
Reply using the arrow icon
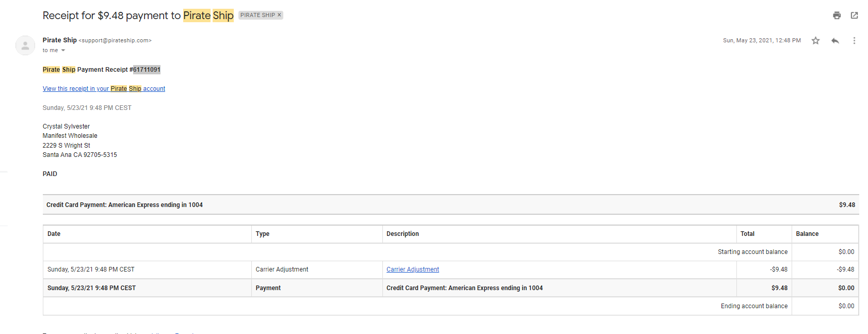point(835,40)
